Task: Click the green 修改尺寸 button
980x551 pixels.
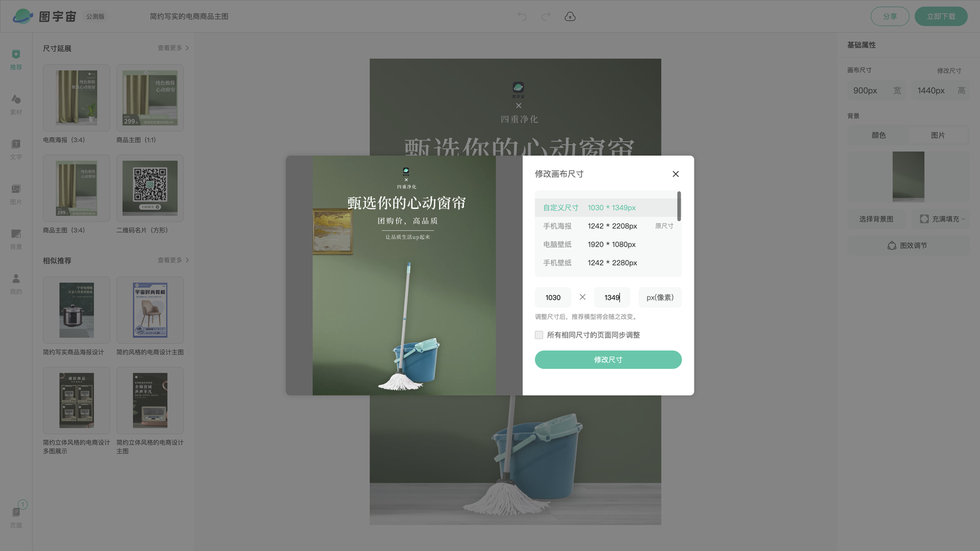Action: 608,360
